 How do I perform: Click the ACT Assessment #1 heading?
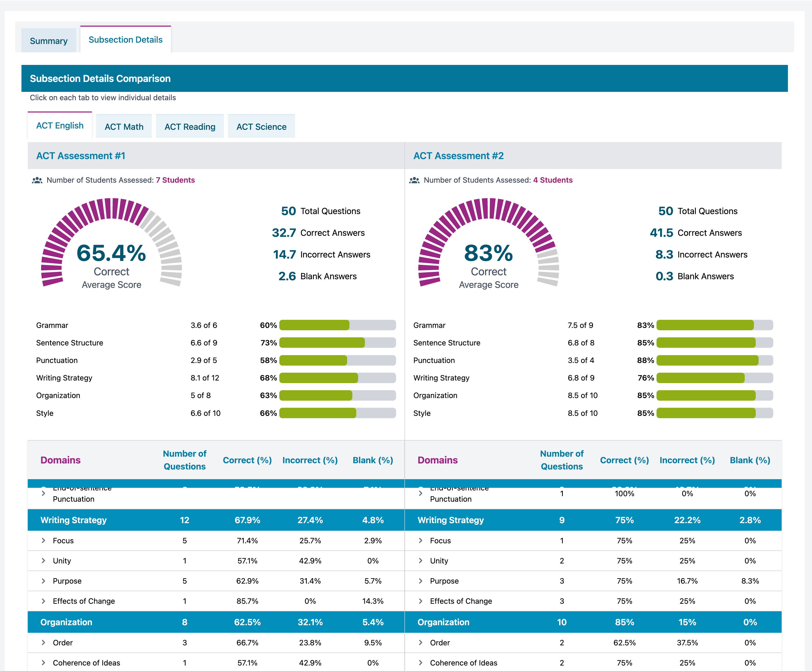tap(80, 156)
